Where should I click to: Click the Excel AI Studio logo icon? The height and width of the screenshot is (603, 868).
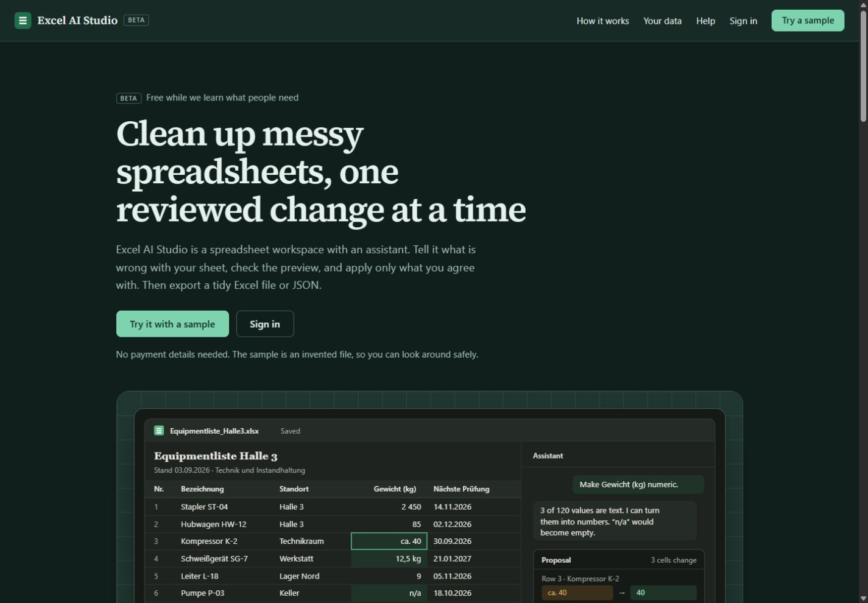point(23,20)
